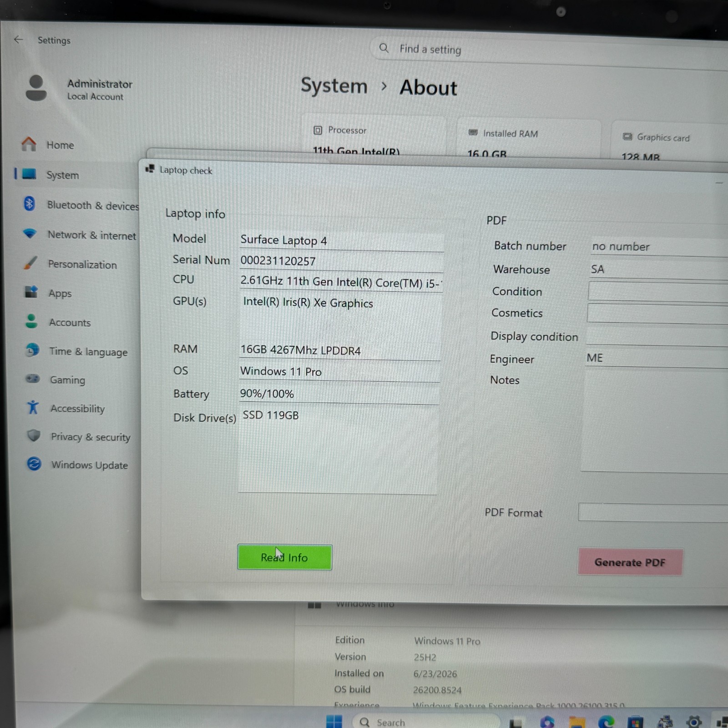The height and width of the screenshot is (728, 728).
Task: Click the Batch number field
Action: click(659, 247)
